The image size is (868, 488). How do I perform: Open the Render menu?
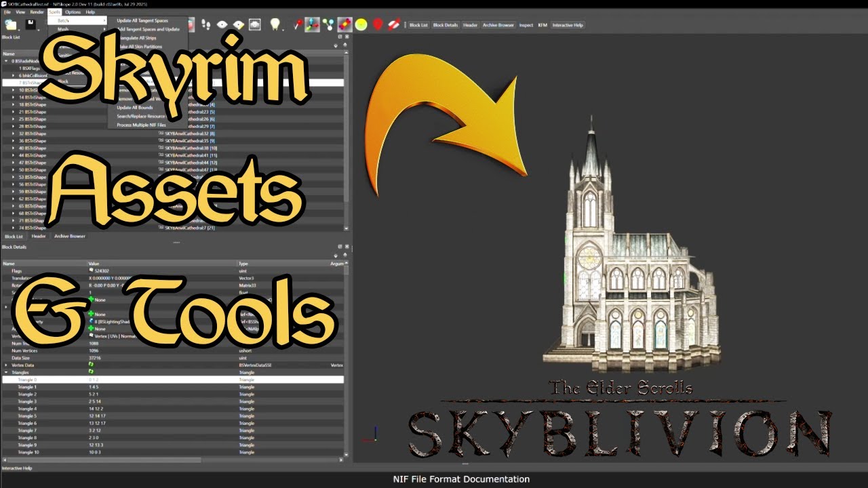pyautogui.click(x=37, y=12)
